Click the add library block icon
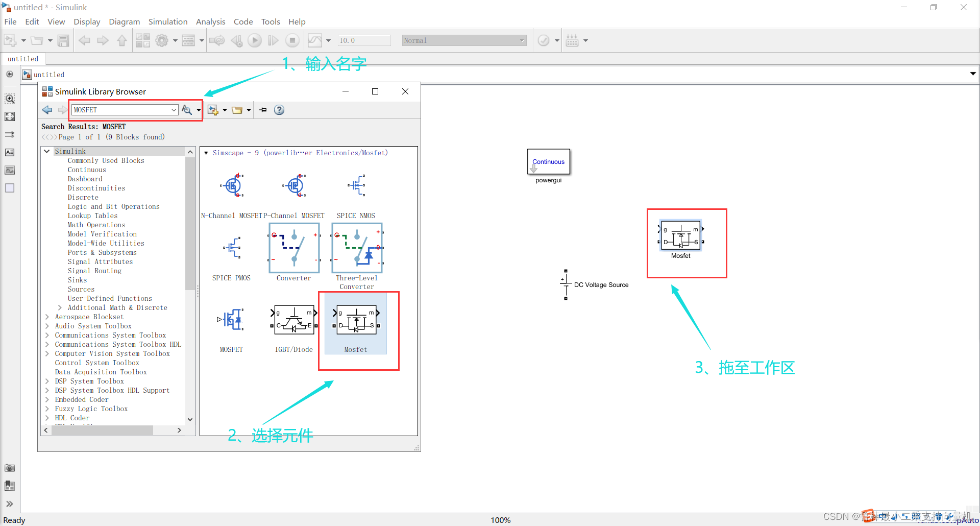 (213, 110)
